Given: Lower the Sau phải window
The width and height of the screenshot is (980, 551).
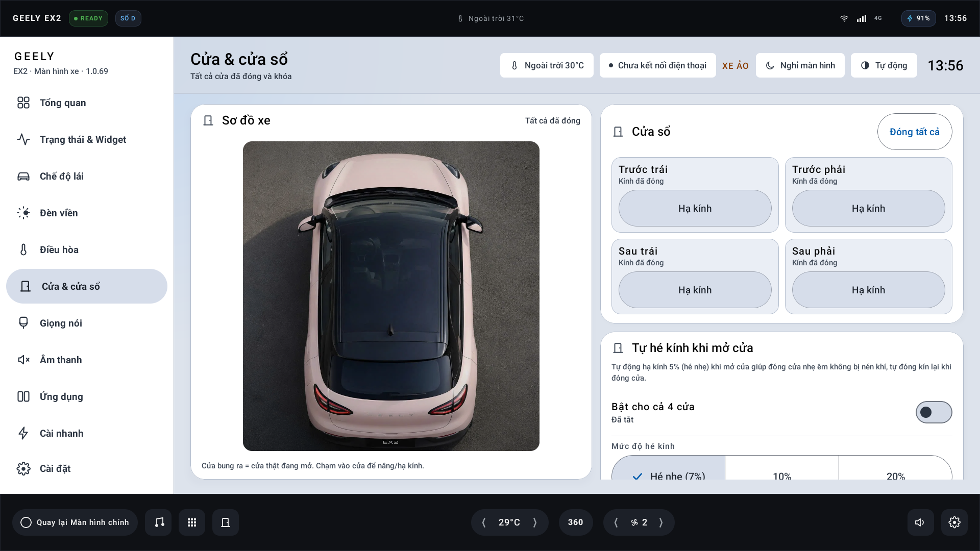Looking at the screenshot, I should point(869,290).
